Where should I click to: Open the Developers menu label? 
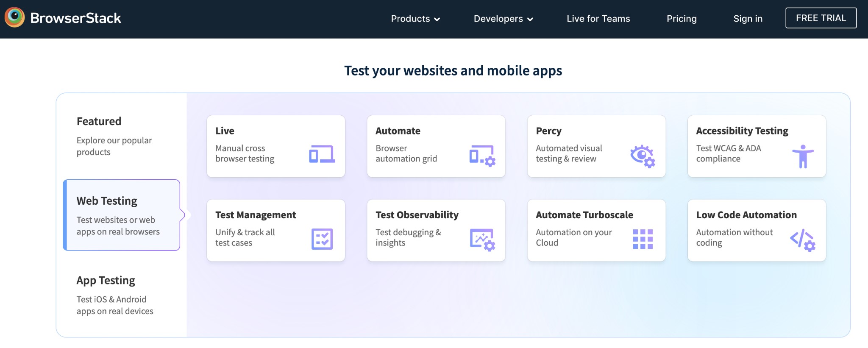coord(498,19)
